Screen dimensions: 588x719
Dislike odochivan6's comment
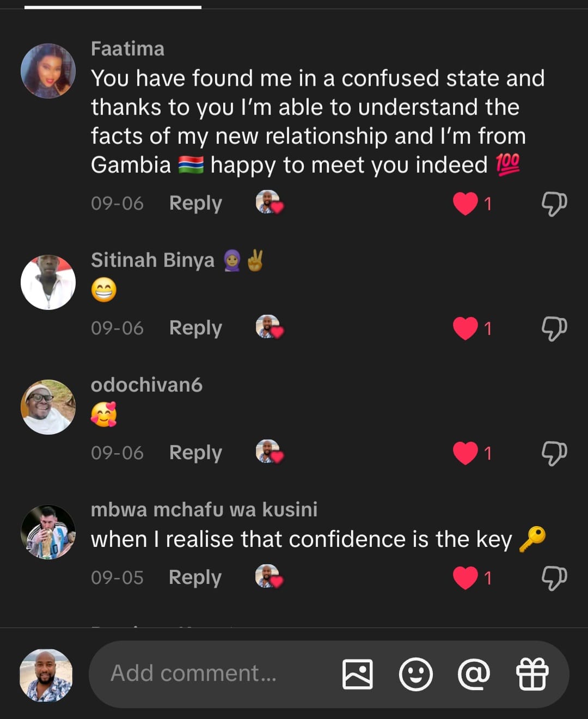[x=554, y=453]
